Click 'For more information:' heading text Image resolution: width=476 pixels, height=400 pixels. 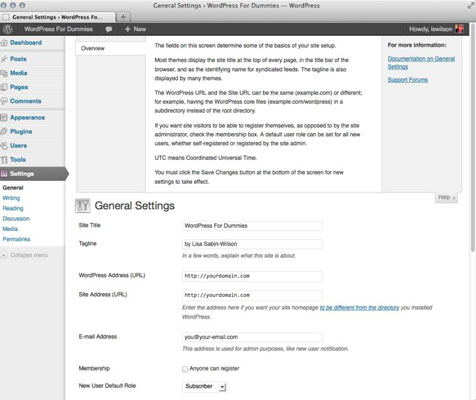[417, 45]
